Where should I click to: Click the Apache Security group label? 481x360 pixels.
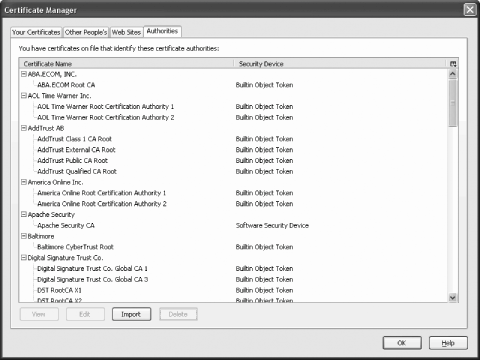click(x=51, y=214)
